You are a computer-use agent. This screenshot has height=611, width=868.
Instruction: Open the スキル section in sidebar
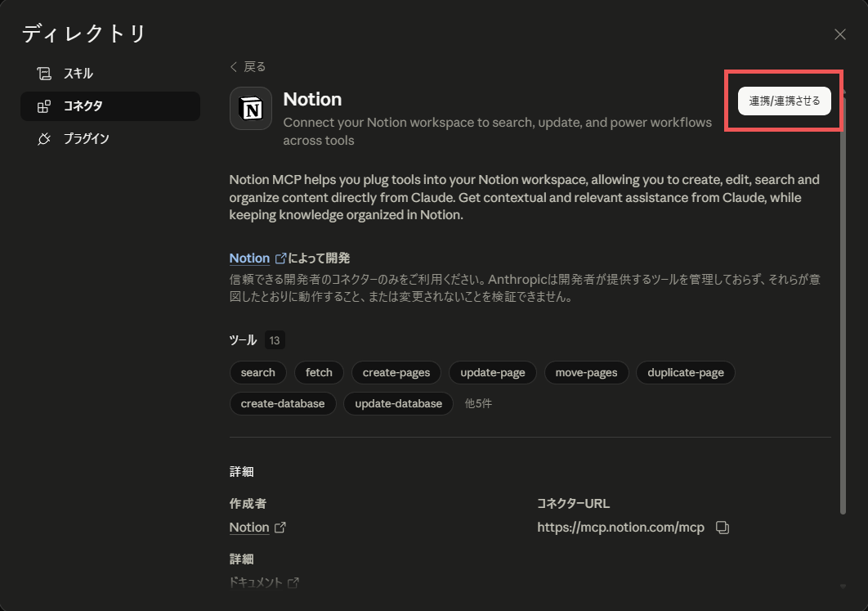(x=78, y=74)
